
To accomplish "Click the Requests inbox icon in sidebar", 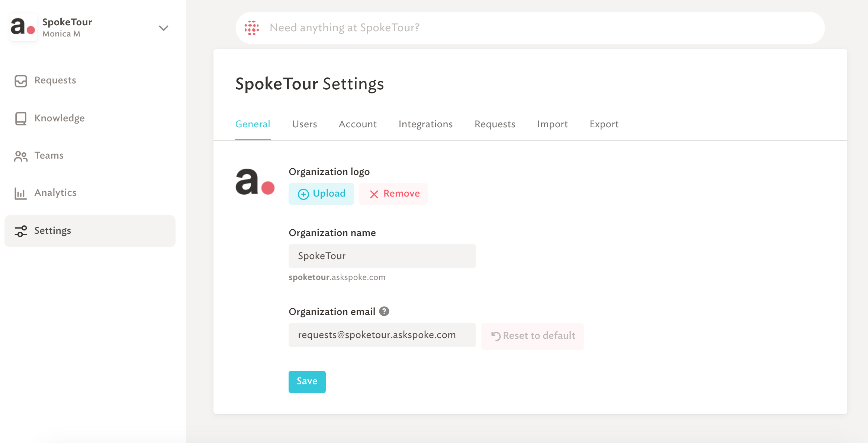I will tap(21, 81).
